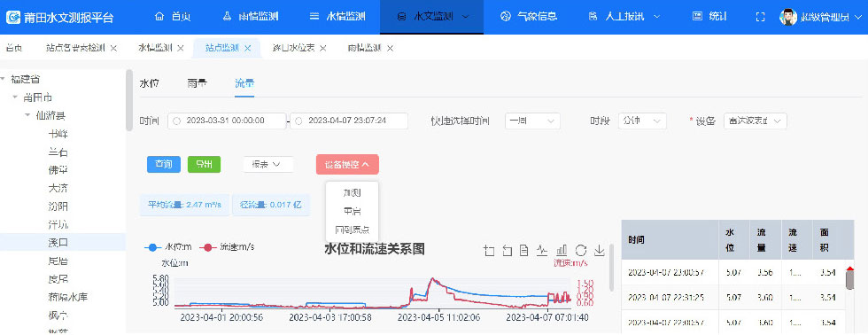The width and height of the screenshot is (868, 335).
Task: Open the 报表 dropdown
Action: pos(267,164)
